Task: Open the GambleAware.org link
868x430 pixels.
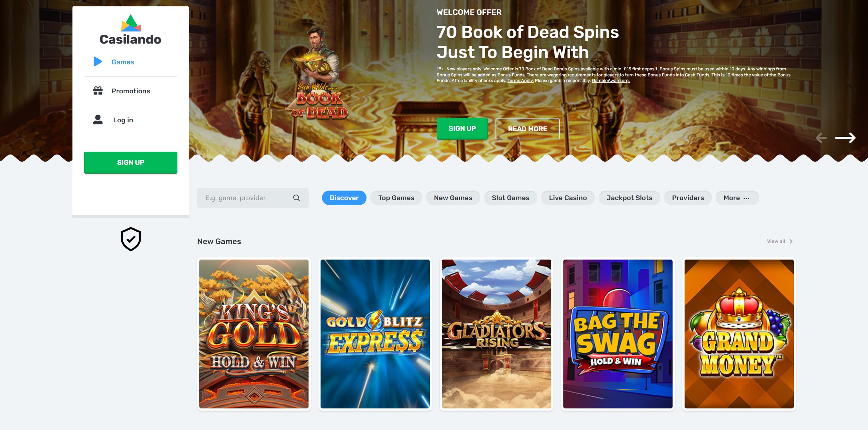Action: click(x=611, y=81)
